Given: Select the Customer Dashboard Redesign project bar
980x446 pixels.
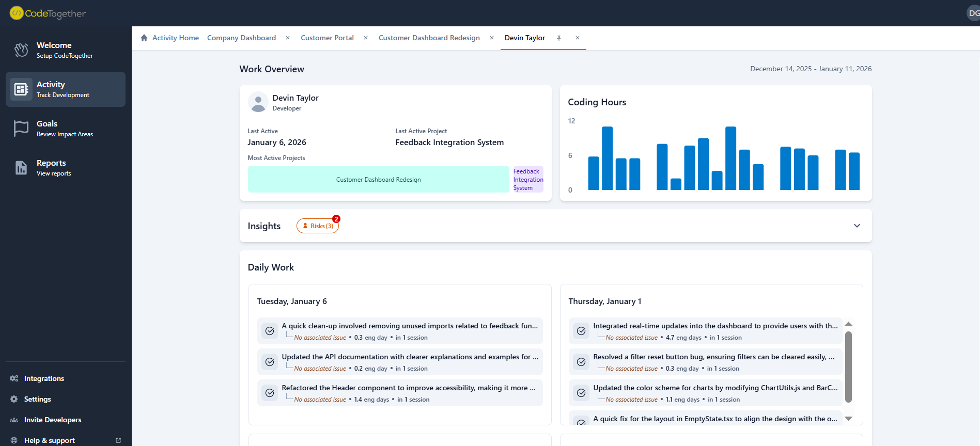Looking at the screenshot, I should click(378, 180).
